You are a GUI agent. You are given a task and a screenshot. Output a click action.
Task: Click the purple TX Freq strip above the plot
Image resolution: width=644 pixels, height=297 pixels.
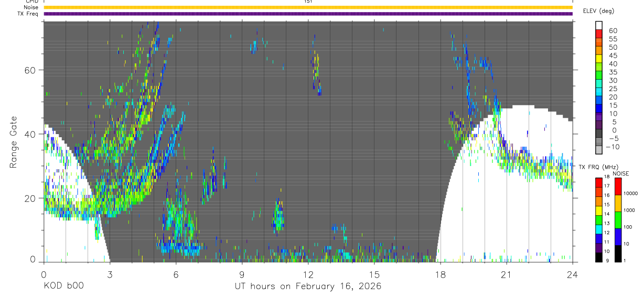(x=308, y=14)
